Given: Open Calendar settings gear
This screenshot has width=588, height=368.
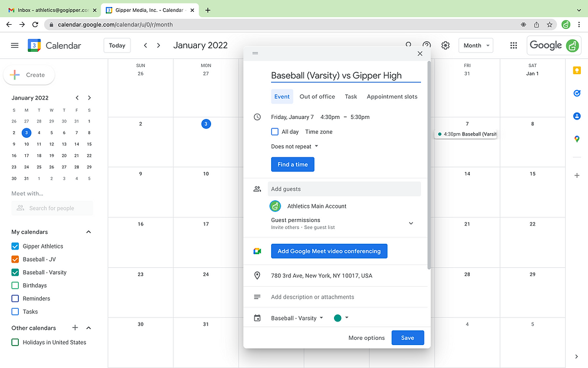Looking at the screenshot, I should 445,45.
